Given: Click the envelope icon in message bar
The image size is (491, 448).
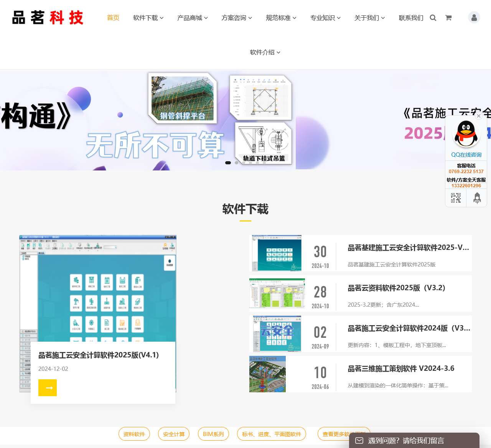Looking at the screenshot, I should (359, 440).
